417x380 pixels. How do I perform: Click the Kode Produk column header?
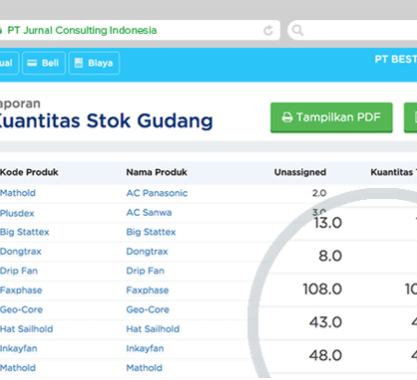29,172
